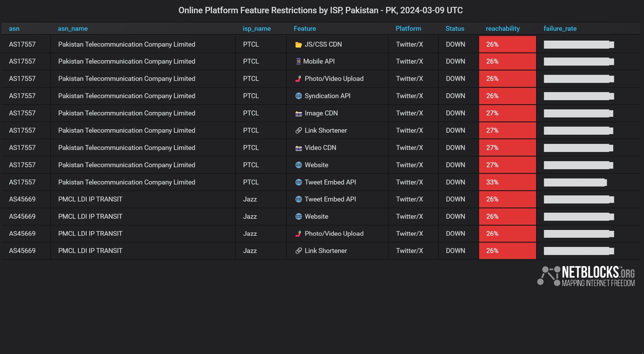Sort by the Feature column header
This screenshot has width=644, height=354.
[x=305, y=28]
